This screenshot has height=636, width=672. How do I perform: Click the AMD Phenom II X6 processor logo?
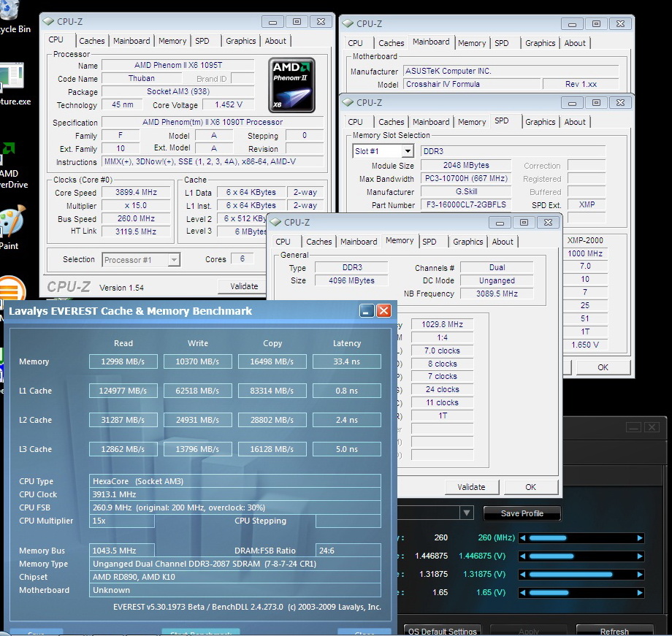[291, 85]
